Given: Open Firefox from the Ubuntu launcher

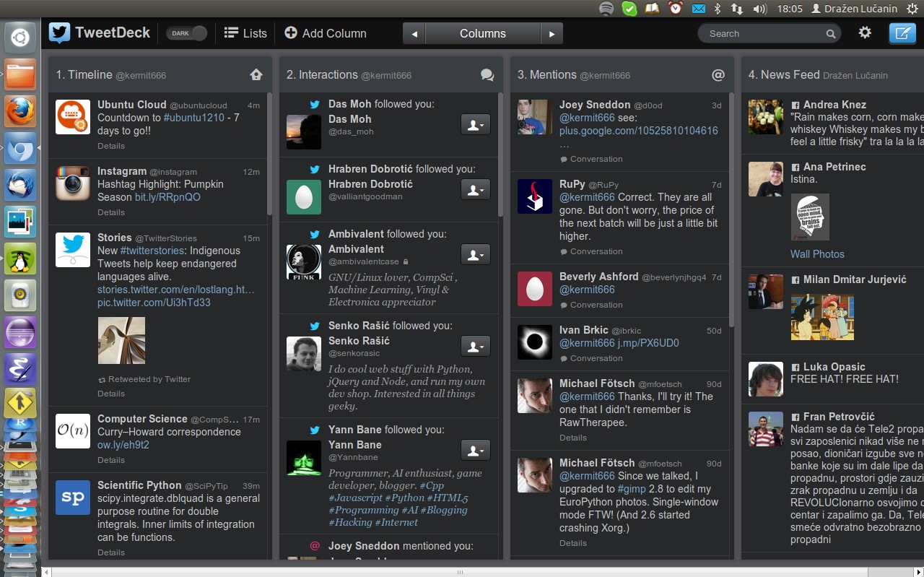Looking at the screenshot, I should [20, 110].
